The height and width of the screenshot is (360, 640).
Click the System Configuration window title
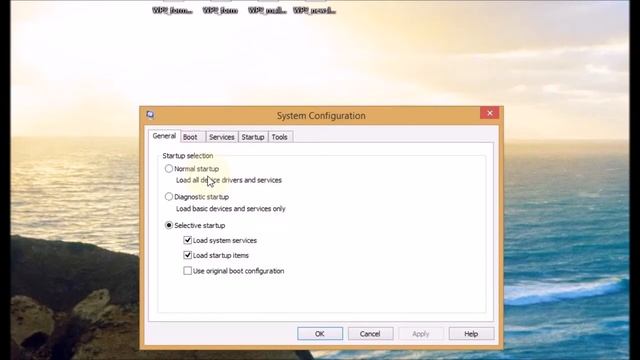pos(321,116)
